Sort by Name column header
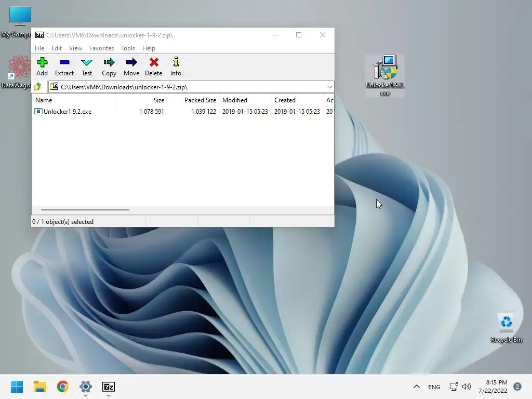Screen dimensions: 532x399 pos(74,100)
